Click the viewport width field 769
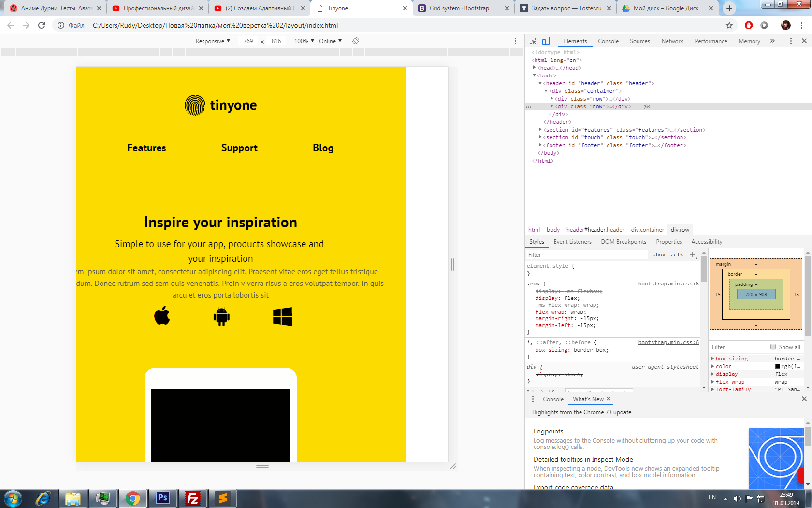Image resolution: width=812 pixels, height=508 pixels. click(x=248, y=41)
